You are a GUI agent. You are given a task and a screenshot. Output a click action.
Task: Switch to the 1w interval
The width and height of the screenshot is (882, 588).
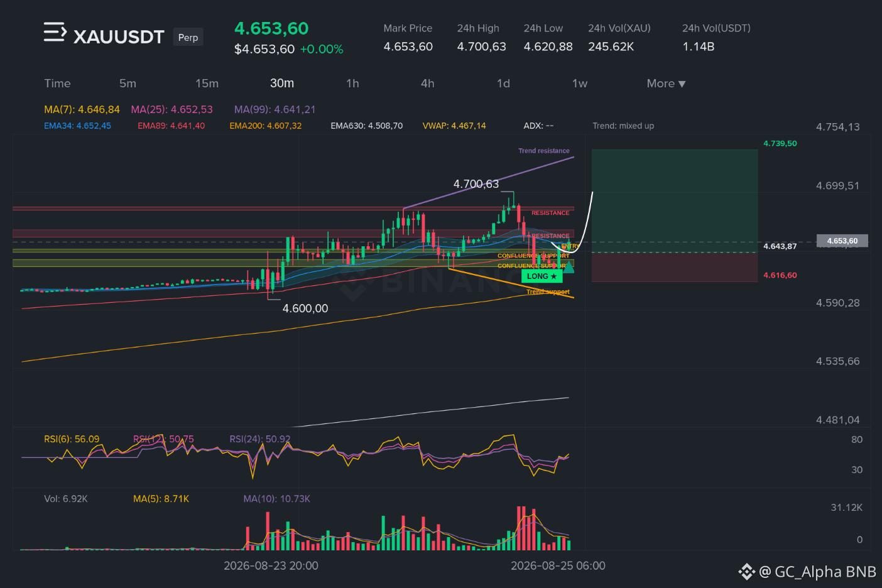(579, 84)
